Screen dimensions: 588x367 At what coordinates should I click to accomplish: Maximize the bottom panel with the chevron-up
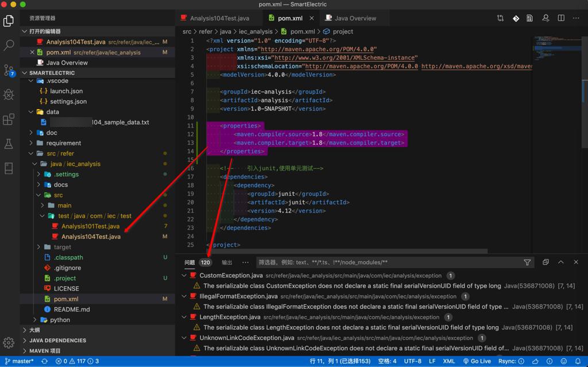pos(561,262)
